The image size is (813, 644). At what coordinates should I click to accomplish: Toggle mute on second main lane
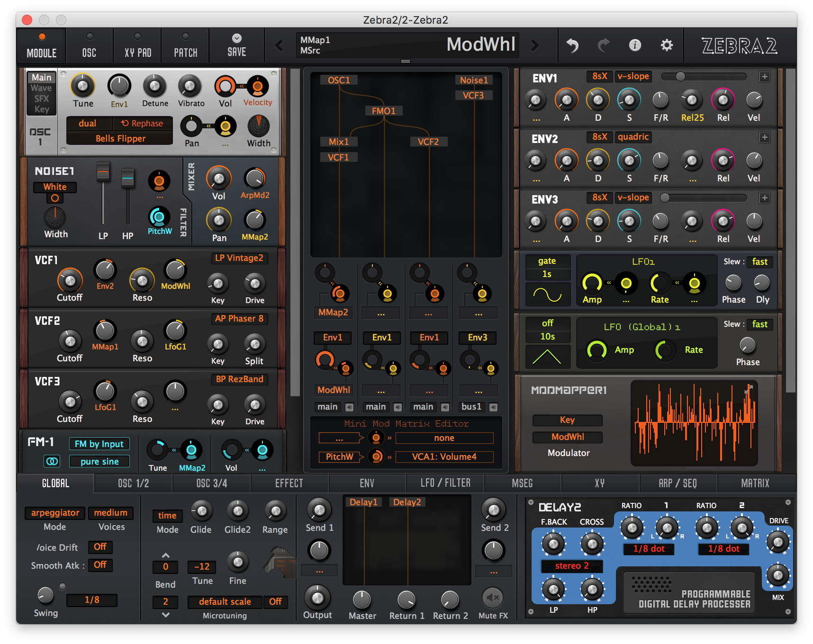coord(398,407)
